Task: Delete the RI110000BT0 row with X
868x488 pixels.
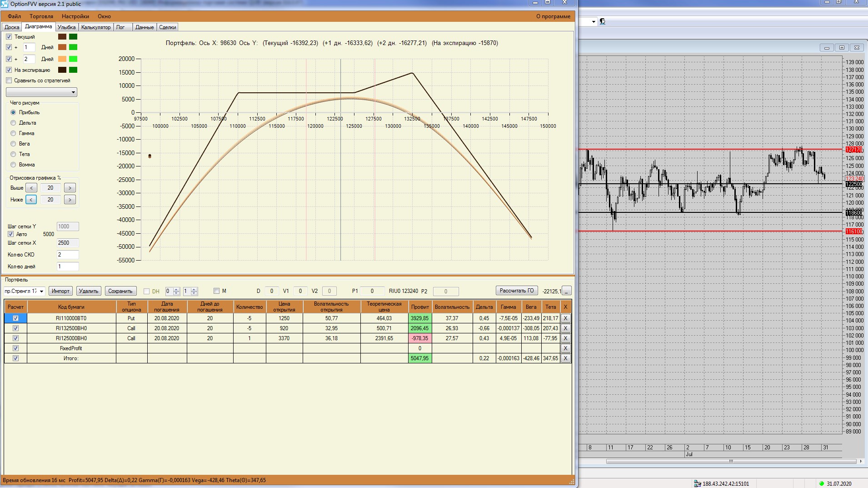Action: [x=565, y=318]
